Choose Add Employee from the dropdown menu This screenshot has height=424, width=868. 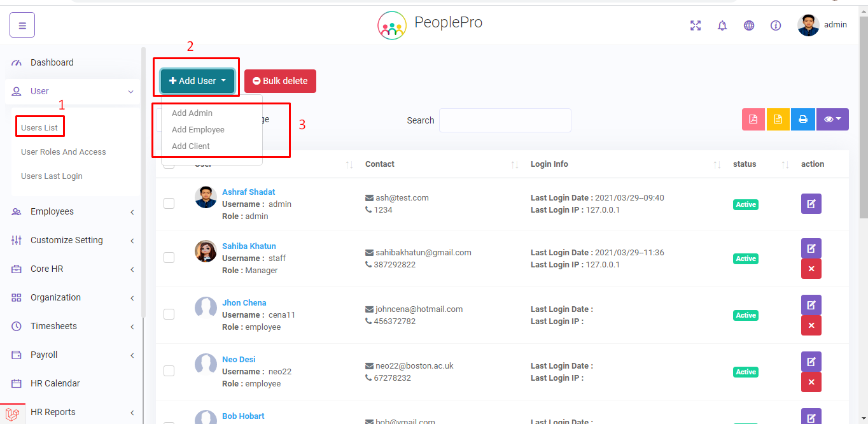pos(198,129)
